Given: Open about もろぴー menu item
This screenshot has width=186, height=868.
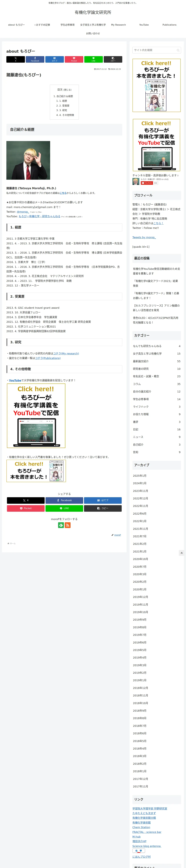Looking at the screenshot, I should (17, 25).
